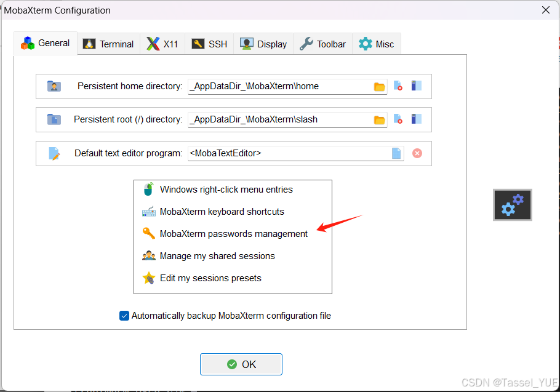Click blue panel icon in home directory row
Viewport: 560px width, 392px height.
417,86
